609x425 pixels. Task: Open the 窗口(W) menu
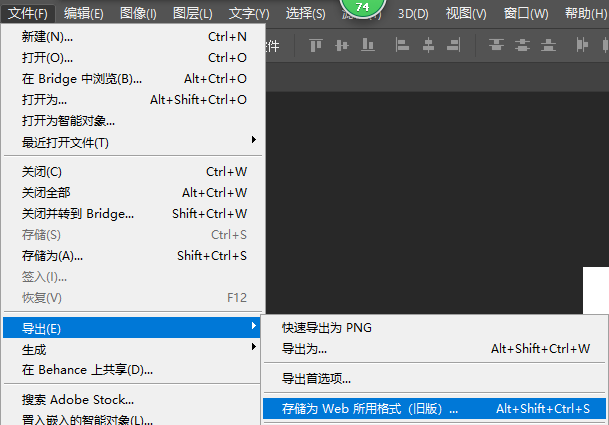click(526, 14)
